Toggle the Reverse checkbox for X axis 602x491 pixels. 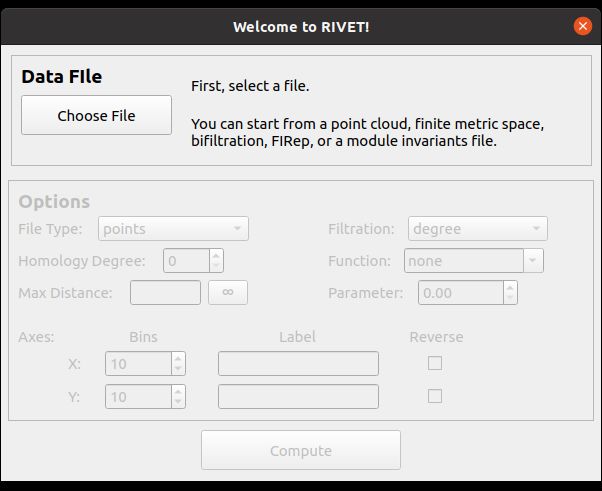(435, 363)
